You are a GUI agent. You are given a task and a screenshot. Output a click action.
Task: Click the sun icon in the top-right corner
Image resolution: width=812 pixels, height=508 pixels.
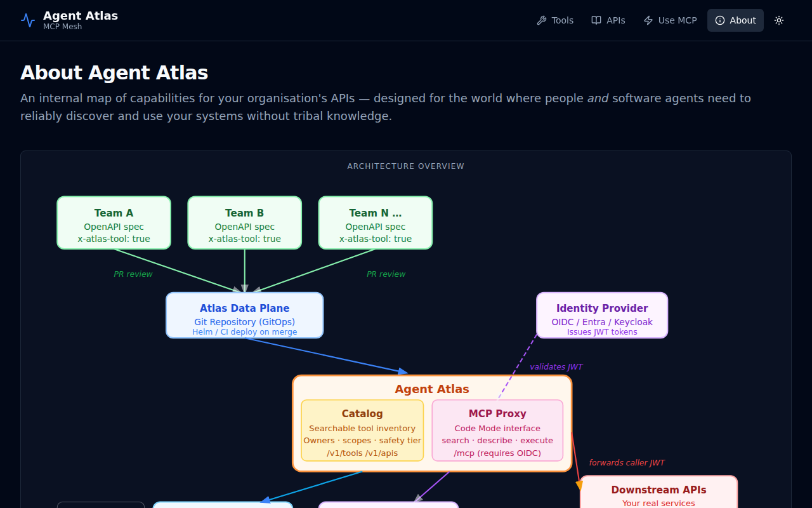(778, 20)
